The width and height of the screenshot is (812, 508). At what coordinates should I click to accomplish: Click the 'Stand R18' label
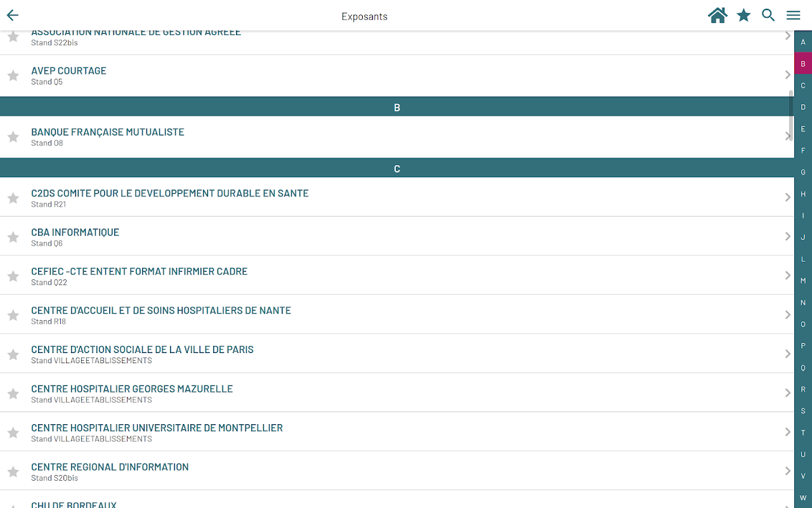click(49, 321)
